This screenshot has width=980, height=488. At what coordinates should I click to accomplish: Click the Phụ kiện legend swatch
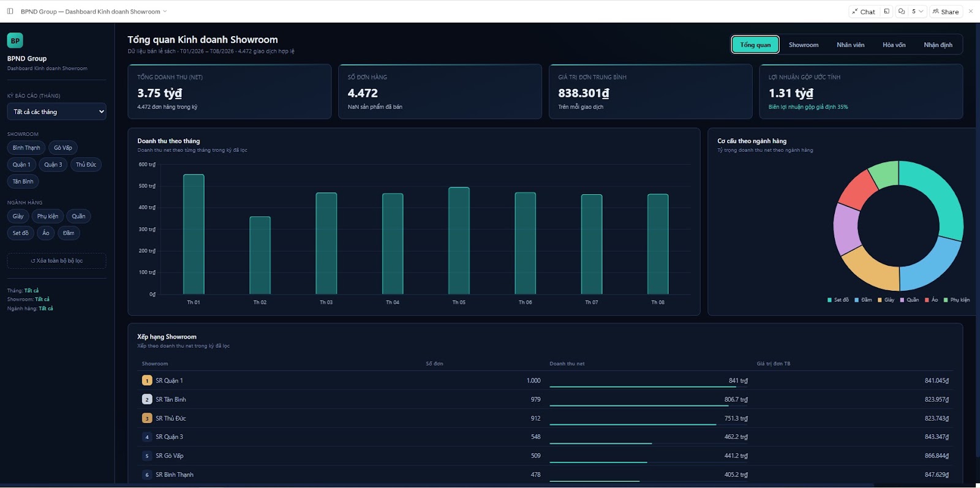(946, 300)
